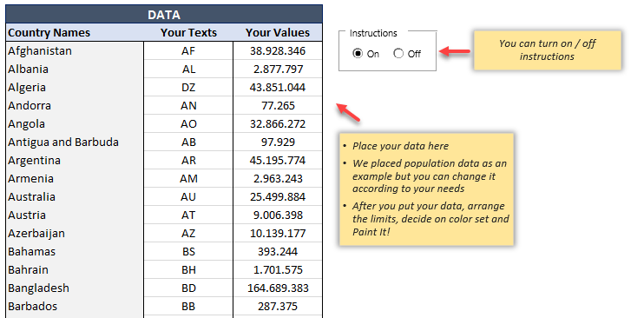Select the value 393.244 for Bahamas
644x318 pixels.
tap(278, 251)
